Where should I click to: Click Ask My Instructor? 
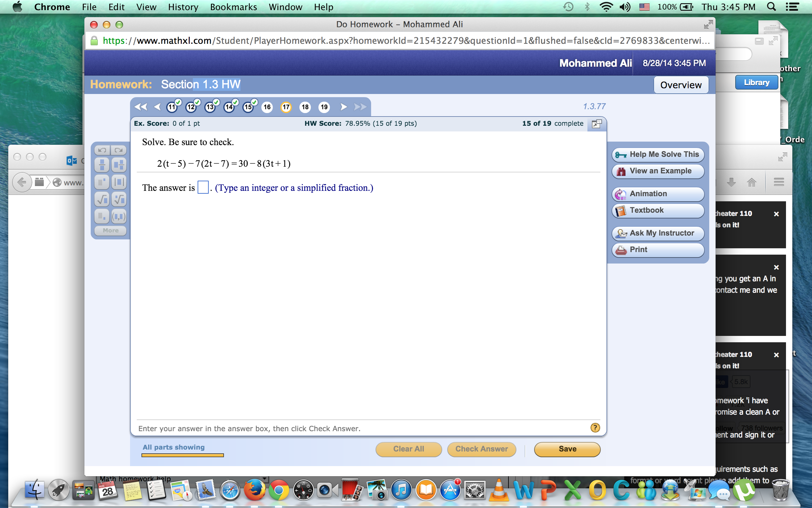pos(658,233)
